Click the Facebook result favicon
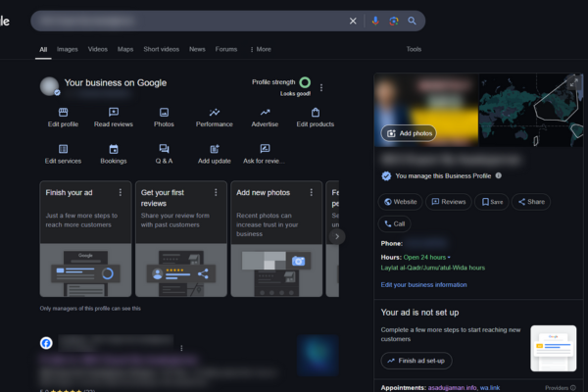 tap(46, 343)
